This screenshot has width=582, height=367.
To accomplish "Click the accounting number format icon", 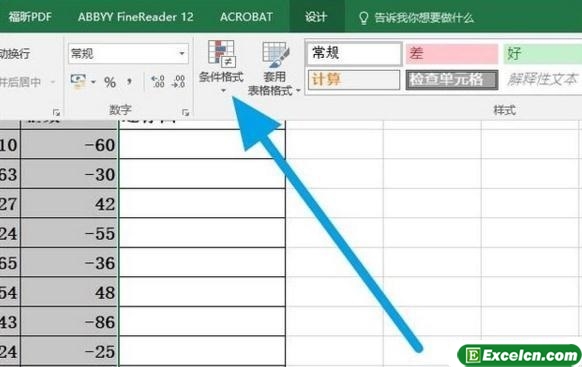I will 79,82.
